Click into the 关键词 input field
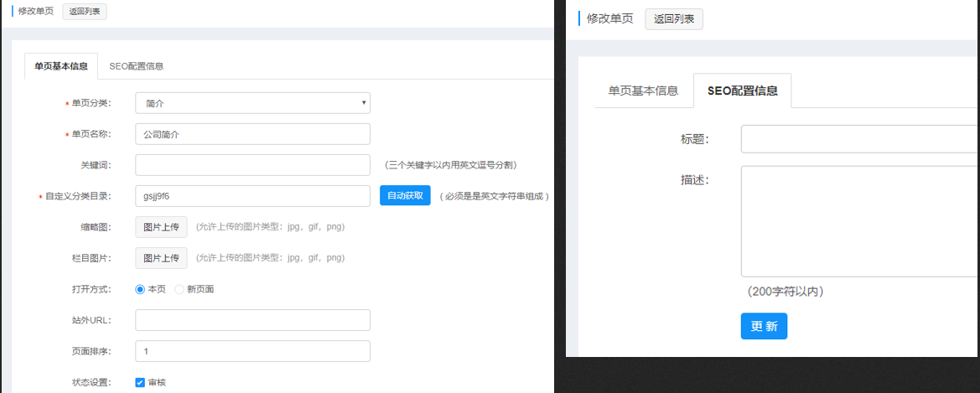The height and width of the screenshot is (393, 980). pyautogui.click(x=252, y=165)
